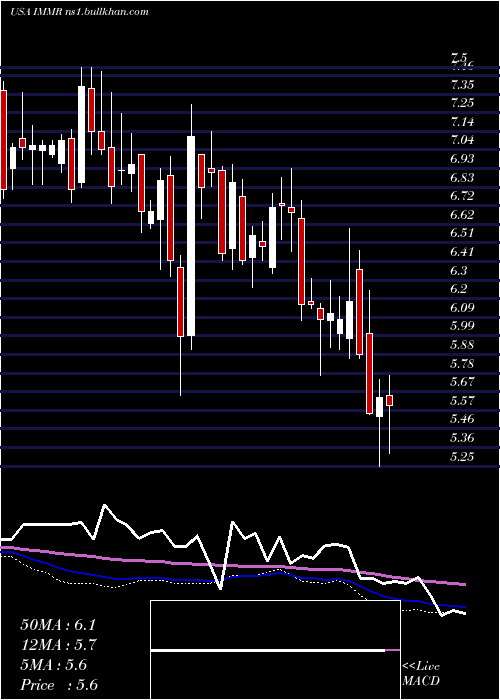Image resolution: width=500 pixels, height=700 pixels.
Task: Click the '12MA : 5.7' readout
Action: coord(58,645)
